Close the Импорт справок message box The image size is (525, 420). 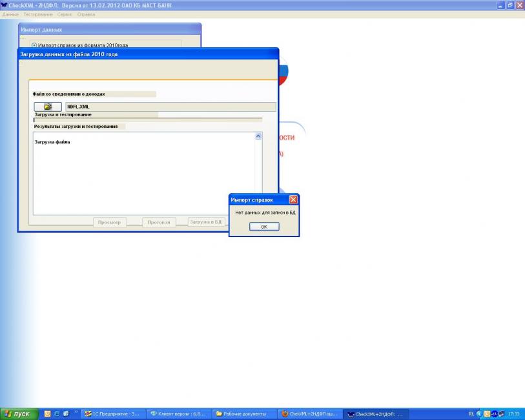[x=293, y=200]
